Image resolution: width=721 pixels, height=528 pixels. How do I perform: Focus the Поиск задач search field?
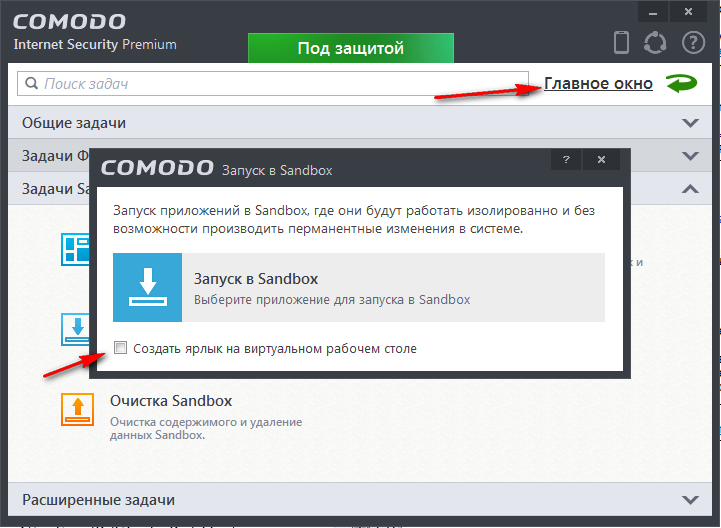point(273,84)
